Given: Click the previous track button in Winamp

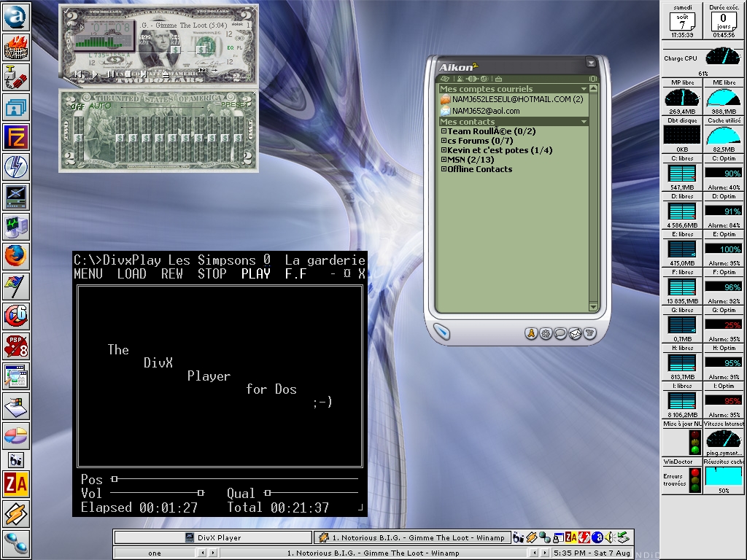Looking at the screenshot, I should [x=79, y=74].
